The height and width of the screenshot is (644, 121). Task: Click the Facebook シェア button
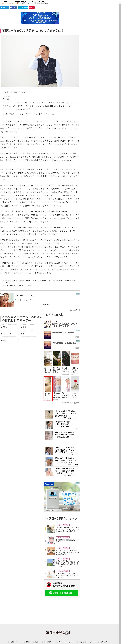14,8
